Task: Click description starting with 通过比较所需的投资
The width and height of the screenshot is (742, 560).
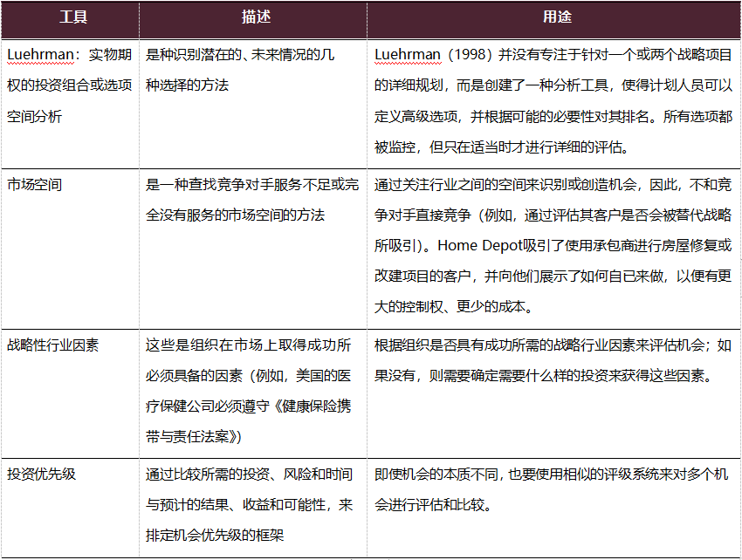Action: tap(249, 475)
